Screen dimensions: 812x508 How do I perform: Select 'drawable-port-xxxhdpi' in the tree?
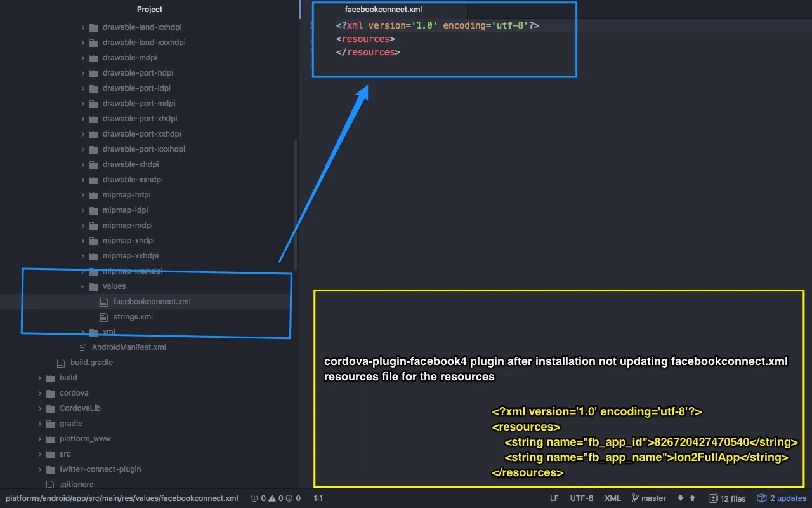point(144,149)
